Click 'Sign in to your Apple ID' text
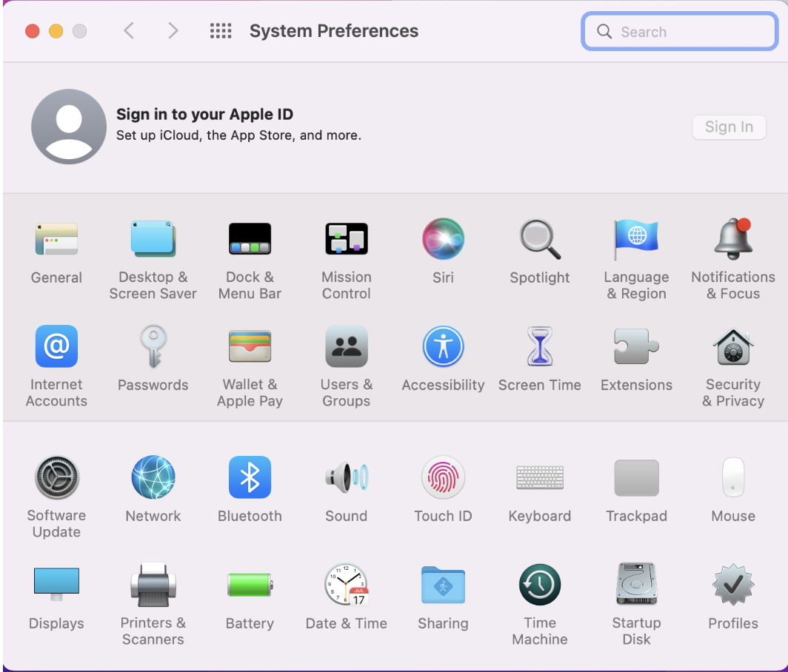 pyautogui.click(x=204, y=115)
